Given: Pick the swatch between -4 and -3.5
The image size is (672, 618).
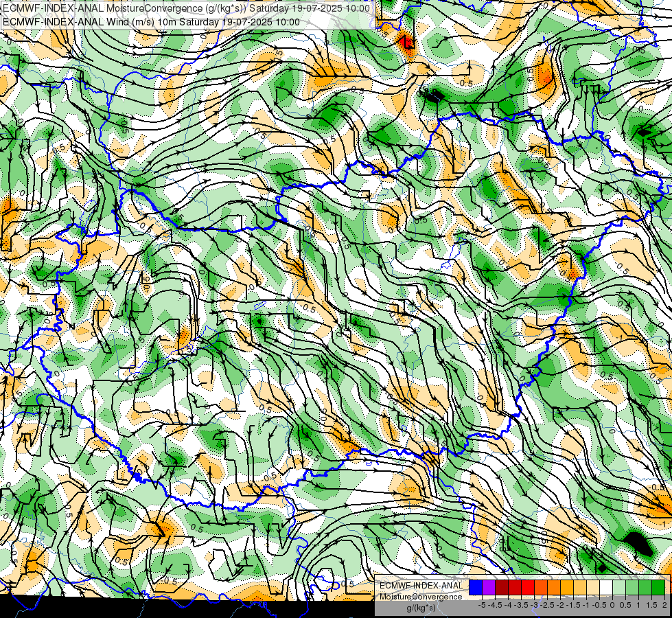Looking at the screenshot, I should [x=515, y=588].
